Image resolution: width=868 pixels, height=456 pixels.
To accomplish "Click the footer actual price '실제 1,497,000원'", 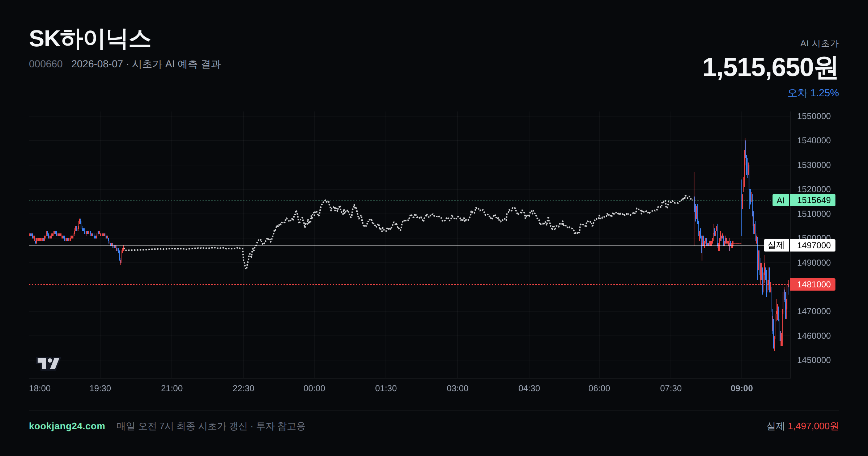I will [803, 426].
